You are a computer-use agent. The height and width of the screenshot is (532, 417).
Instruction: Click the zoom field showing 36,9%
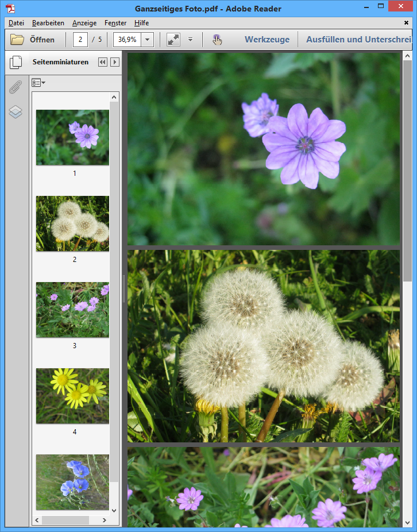(128, 40)
